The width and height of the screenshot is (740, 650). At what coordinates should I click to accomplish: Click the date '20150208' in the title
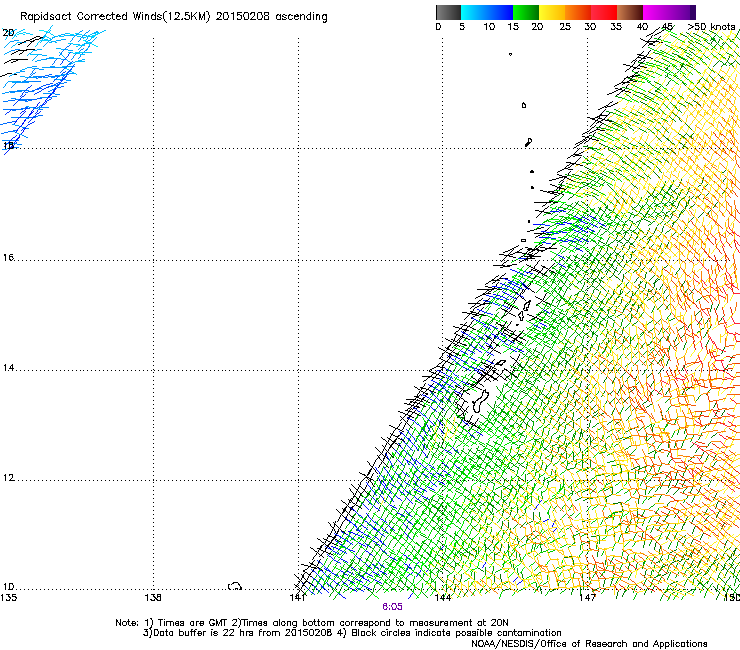[x=243, y=16]
